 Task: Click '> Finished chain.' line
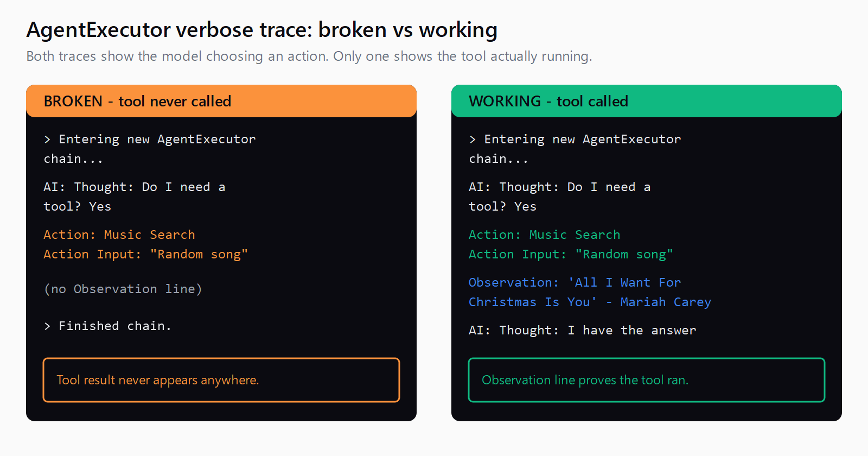click(107, 326)
